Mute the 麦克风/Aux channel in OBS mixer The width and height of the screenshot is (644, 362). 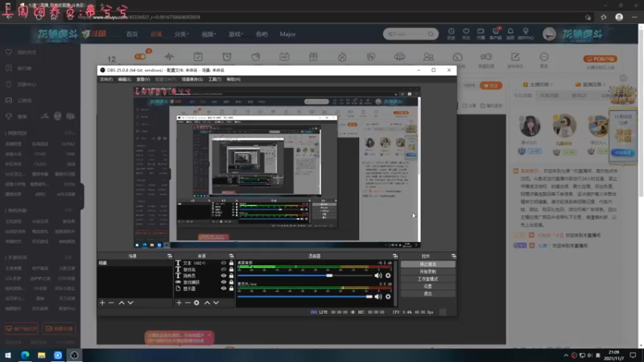[378, 296]
